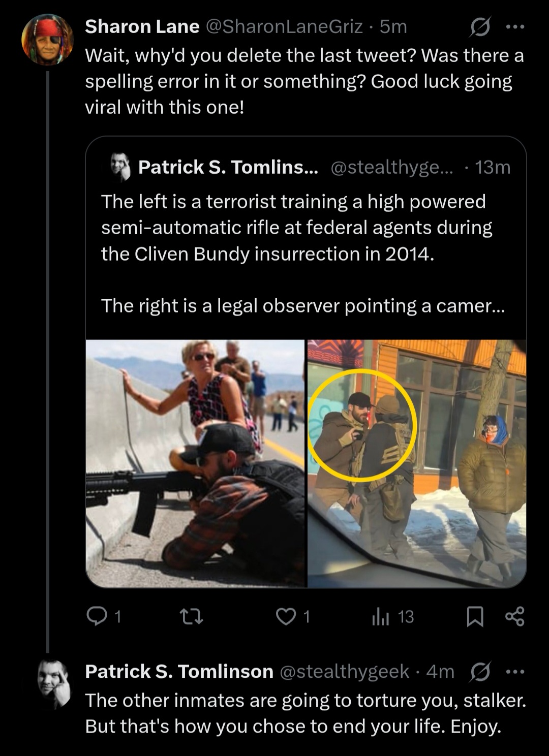The height and width of the screenshot is (756, 549).
Task: Bookmark Sharon Lane's post
Action: tap(475, 617)
